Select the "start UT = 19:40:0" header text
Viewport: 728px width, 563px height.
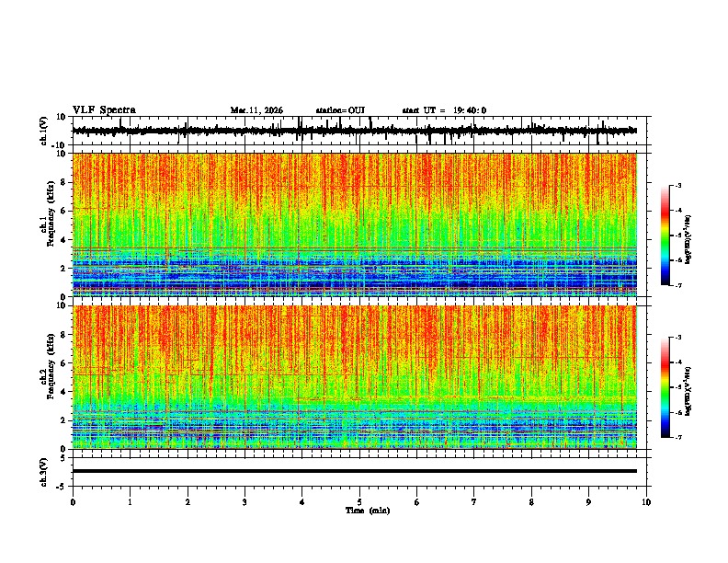click(x=444, y=110)
